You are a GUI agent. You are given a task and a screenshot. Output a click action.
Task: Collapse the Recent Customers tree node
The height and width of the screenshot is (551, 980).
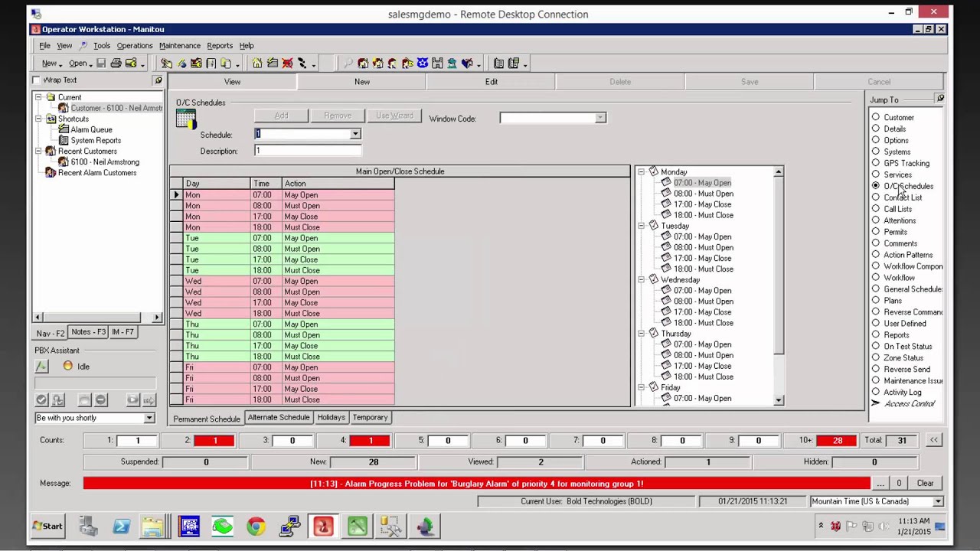click(38, 151)
